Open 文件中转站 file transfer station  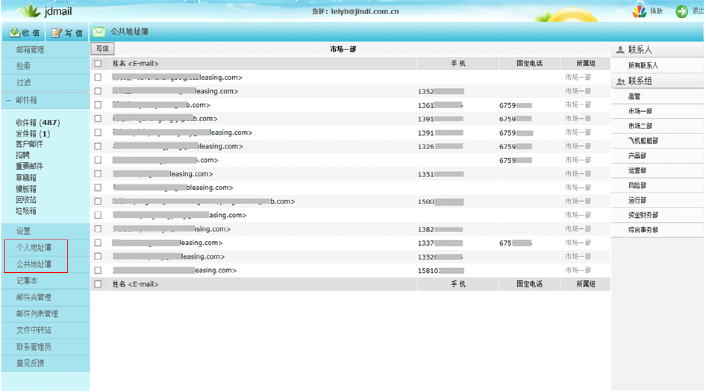click(34, 330)
